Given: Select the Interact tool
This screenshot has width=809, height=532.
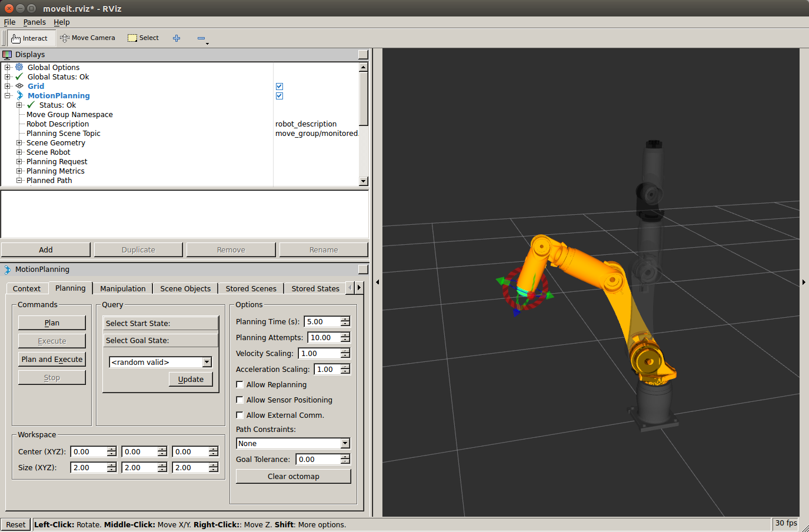Looking at the screenshot, I should [x=29, y=38].
